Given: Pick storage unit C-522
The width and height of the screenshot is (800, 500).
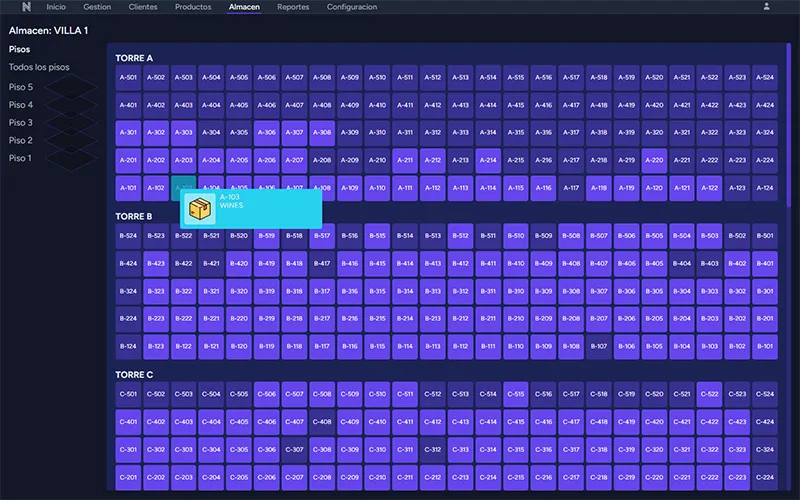Looking at the screenshot, I should 709,395.
